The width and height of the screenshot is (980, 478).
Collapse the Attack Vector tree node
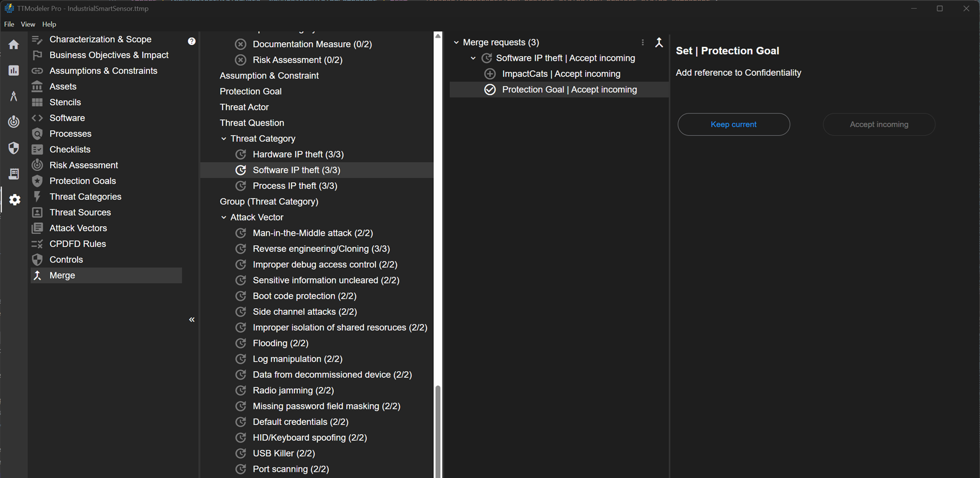click(224, 217)
